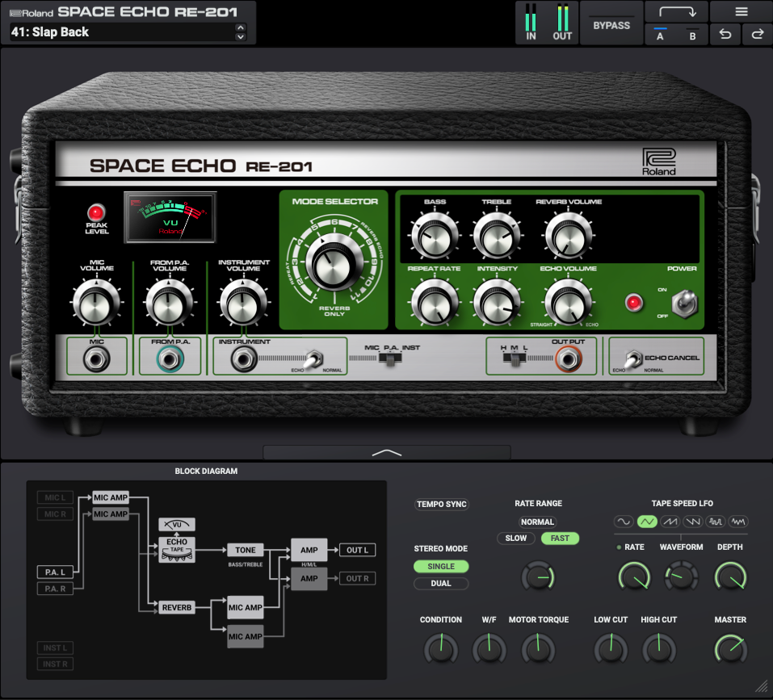This screenshot has width=773, height=700.
Task: Select the noise LFO waveform icon
Action: tap(738, 522)
